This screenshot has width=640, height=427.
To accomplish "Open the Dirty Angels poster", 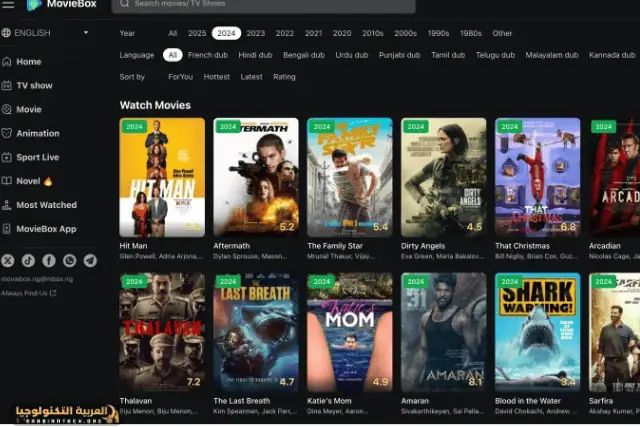I will point(444,177).
